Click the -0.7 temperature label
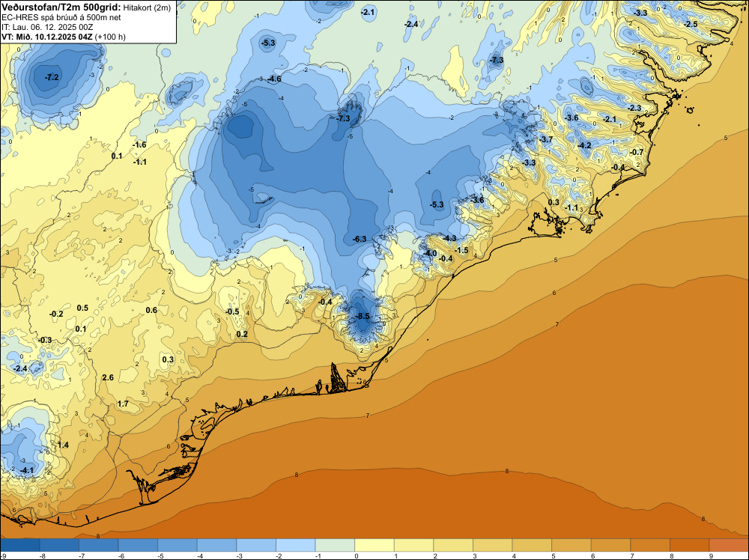 coord(636,152)
